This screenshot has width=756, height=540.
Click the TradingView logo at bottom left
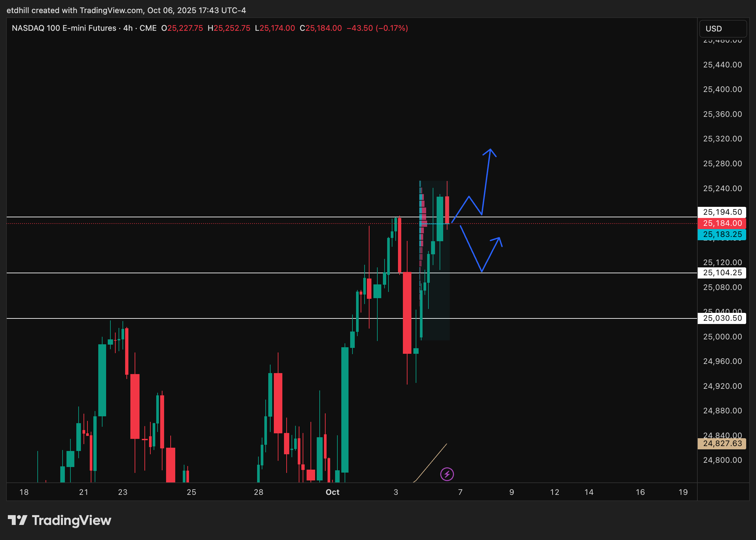[x=59, y=520]
